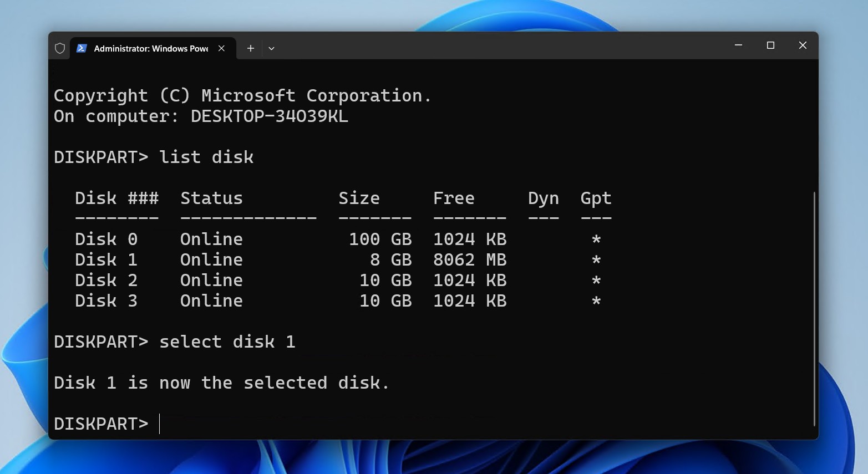This screenshot has width=868, height=474.
Task: Close the Administrator PowerShell tab
Action: tap(221, 48)
